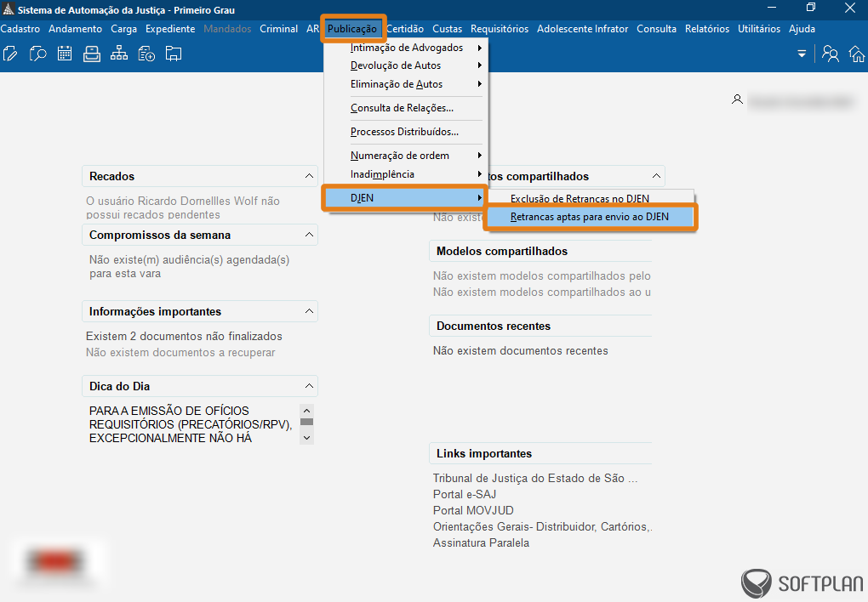Open the Criminal menu
Screen dimensions: 868x602
278,29
